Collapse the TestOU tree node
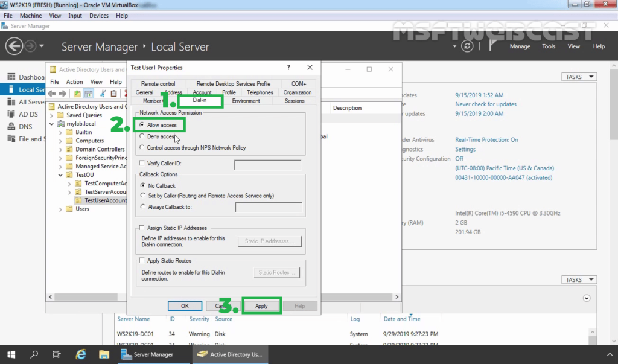618x364 pixels. pos(60,174)
